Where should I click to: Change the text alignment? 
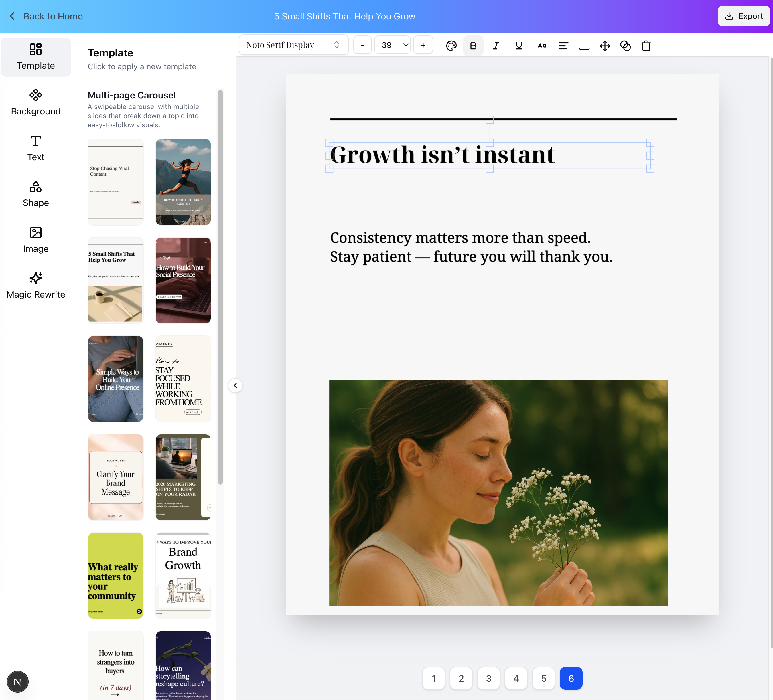563,45
